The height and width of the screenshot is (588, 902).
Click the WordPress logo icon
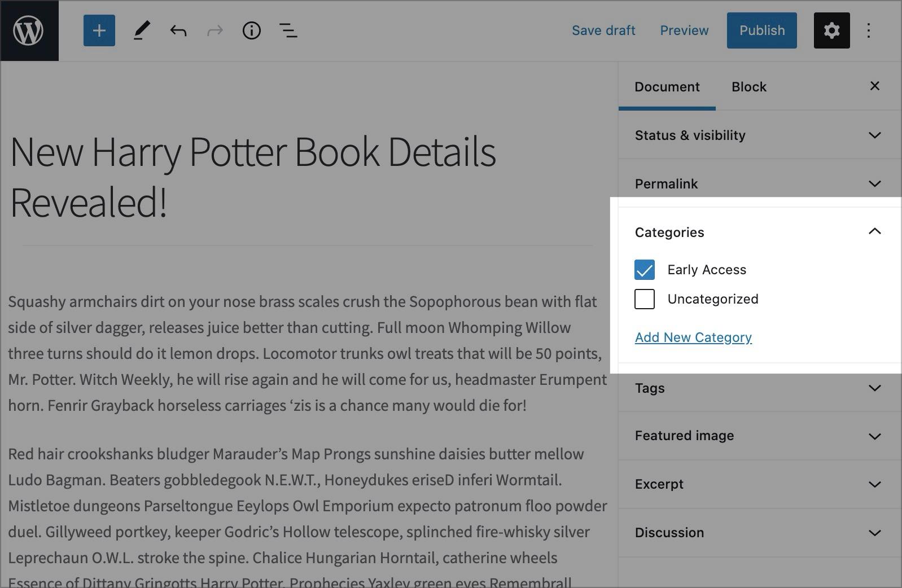[x=29, y=30]
